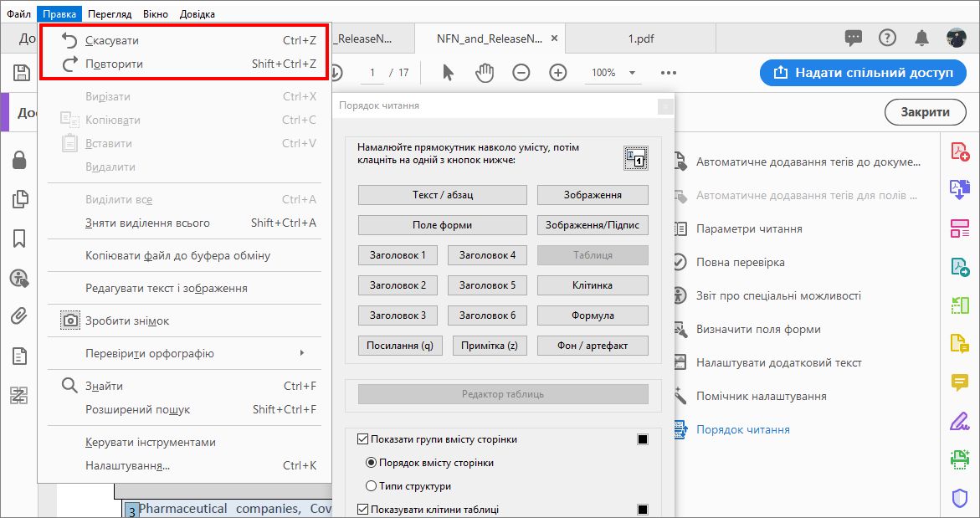Screen dimensions: 980x518
Task: Select 'Порядок вмісту сторінки' radio button
Action: tap(372, 463)
